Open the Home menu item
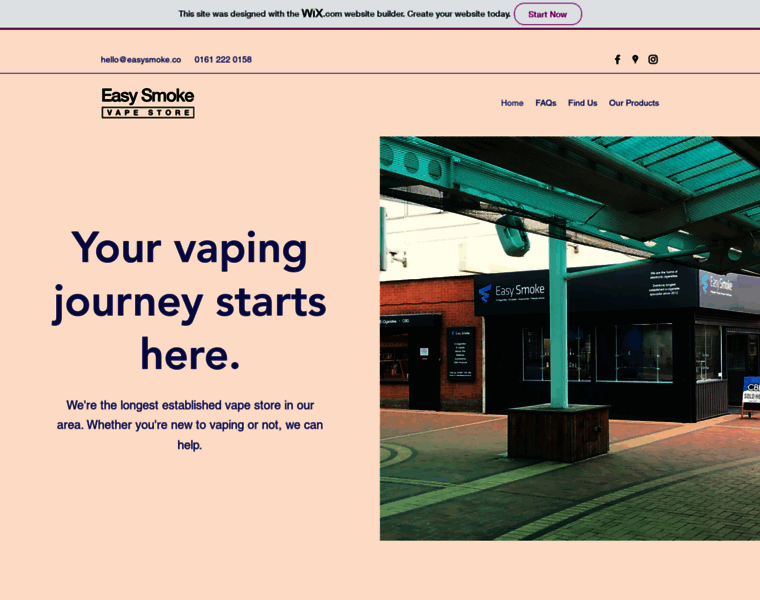The image size is (760, 600). 512,103
